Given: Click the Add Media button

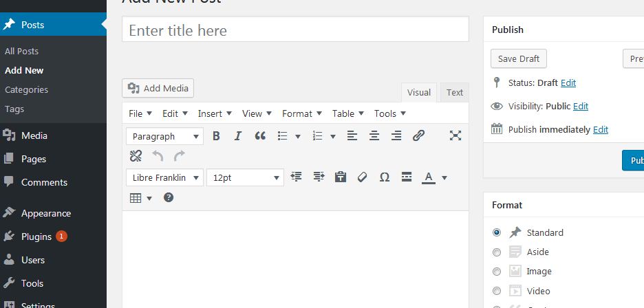Looking at the screenshot, I should (158, 88).
